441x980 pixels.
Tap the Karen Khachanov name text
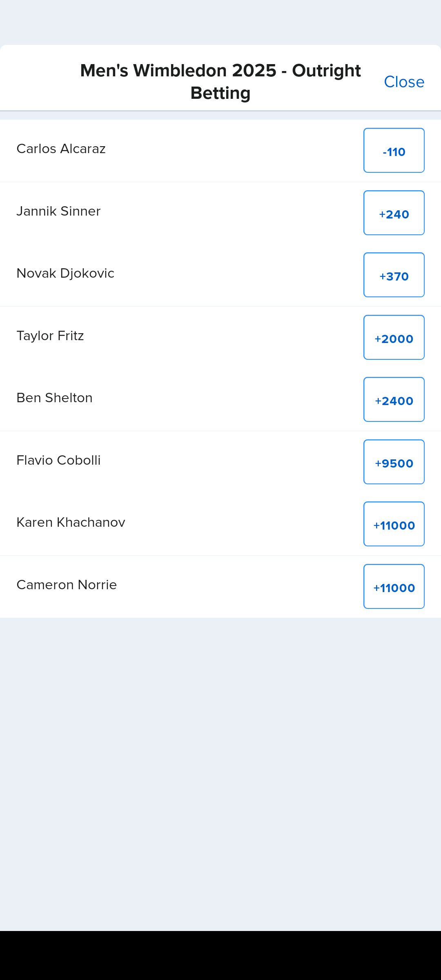(x=71, y=523)
